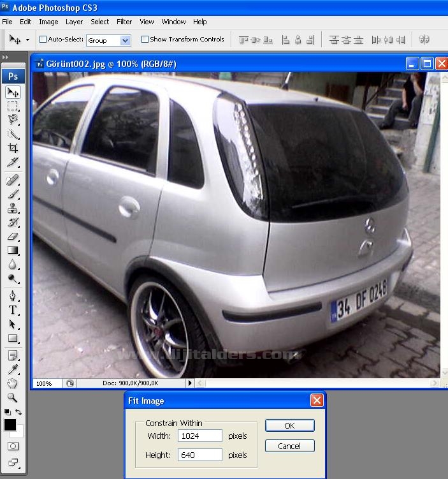Select the Blur tool

(x=13, y=265)
